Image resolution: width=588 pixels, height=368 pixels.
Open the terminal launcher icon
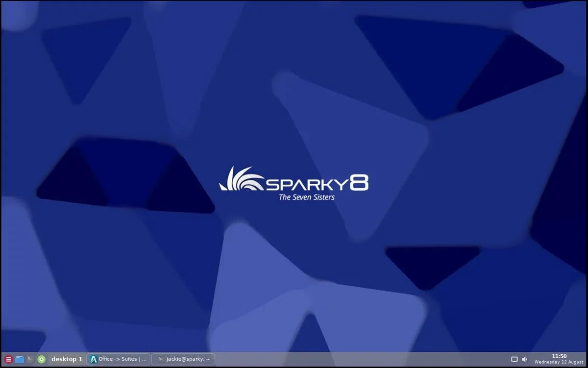pos(30,359)
